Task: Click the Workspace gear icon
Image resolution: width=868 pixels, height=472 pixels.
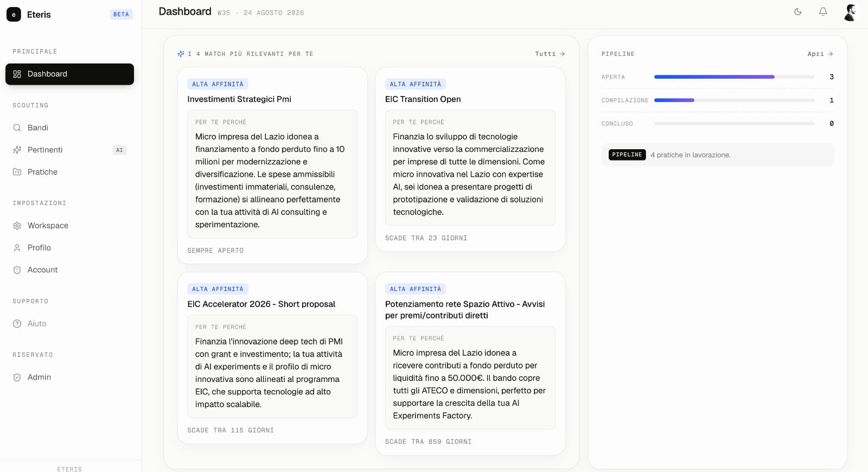Action: click(x=17, y=226)
